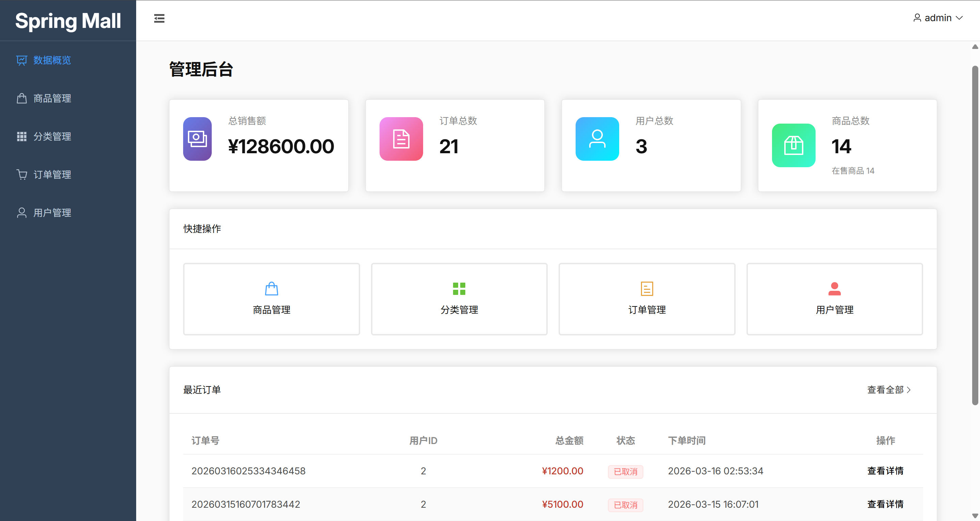View details of the ¥5100.00 order
This screenshot has width=980, height=521.
[885, 504]
